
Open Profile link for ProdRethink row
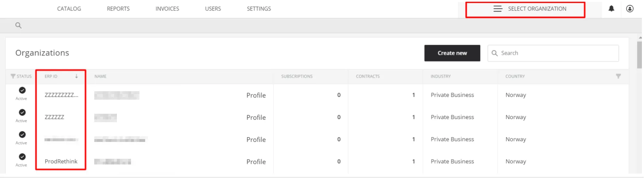[x=256, y=162]
